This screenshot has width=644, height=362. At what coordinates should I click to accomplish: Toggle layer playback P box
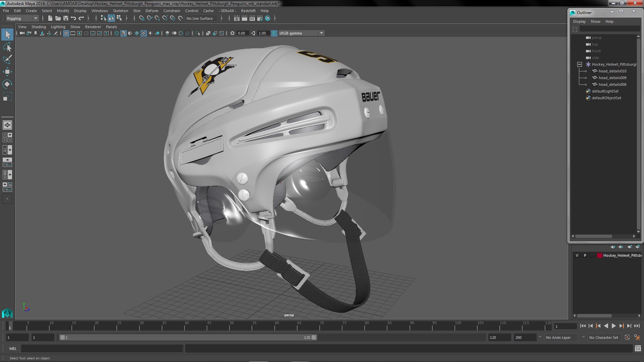click(x=585, y=255)
